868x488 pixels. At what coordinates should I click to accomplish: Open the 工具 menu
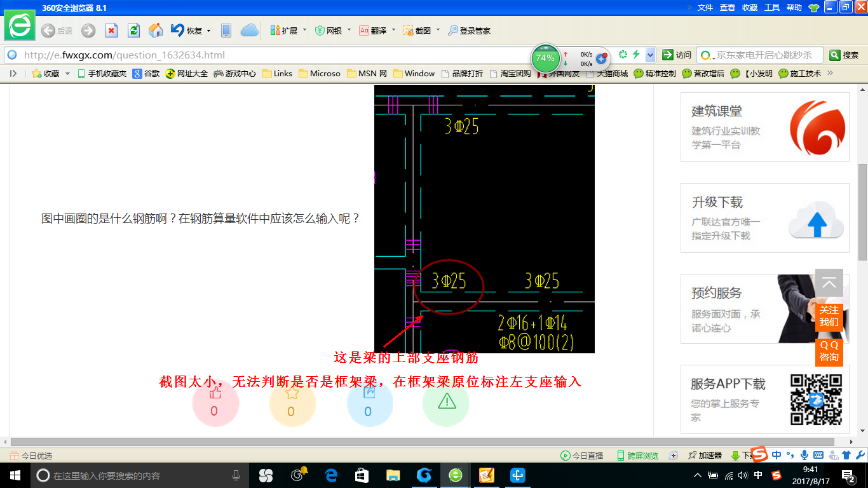(772, 8)
